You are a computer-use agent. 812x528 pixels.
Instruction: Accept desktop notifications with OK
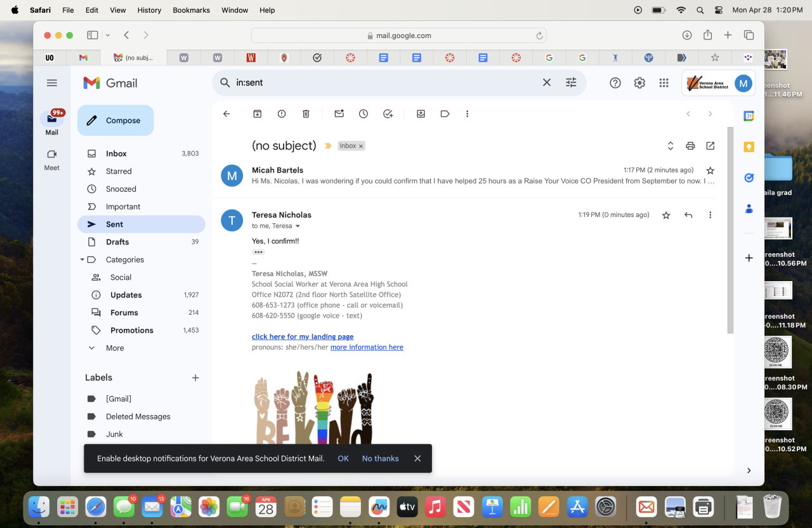(x=343, y=458)
